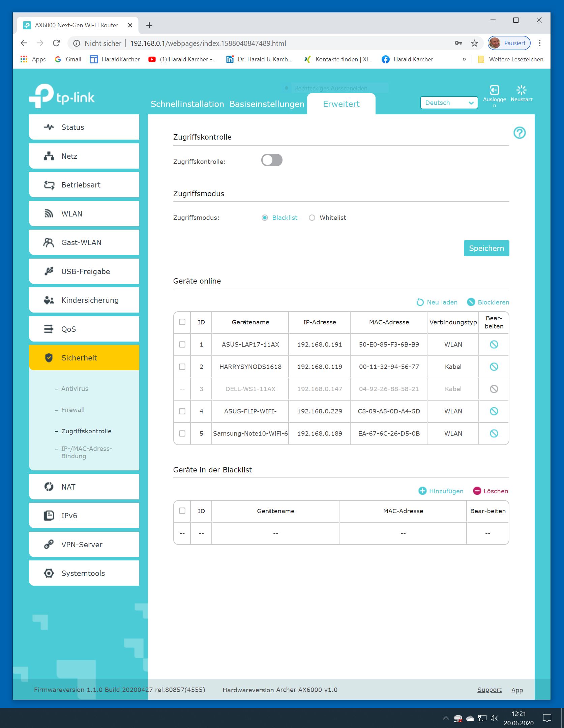Open the Status sidebar item
564x728 pixels.
click(x=84, y=127)
